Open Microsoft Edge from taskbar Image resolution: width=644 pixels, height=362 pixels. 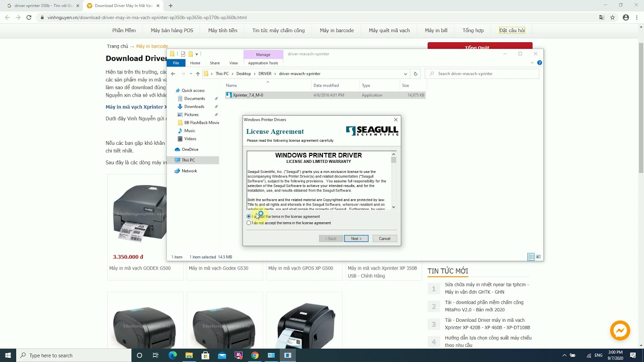[x=173, y=355]
